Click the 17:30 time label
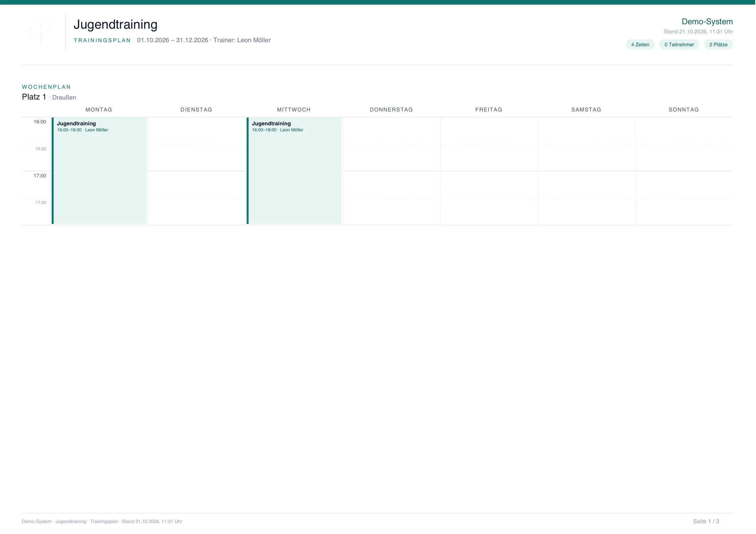 (x=41, y=203)
